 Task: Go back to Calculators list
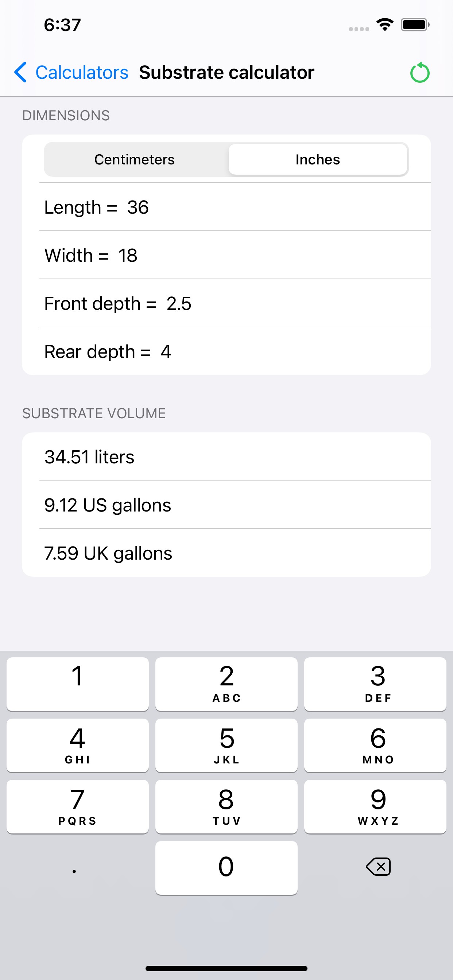click(x=81, y=72)
